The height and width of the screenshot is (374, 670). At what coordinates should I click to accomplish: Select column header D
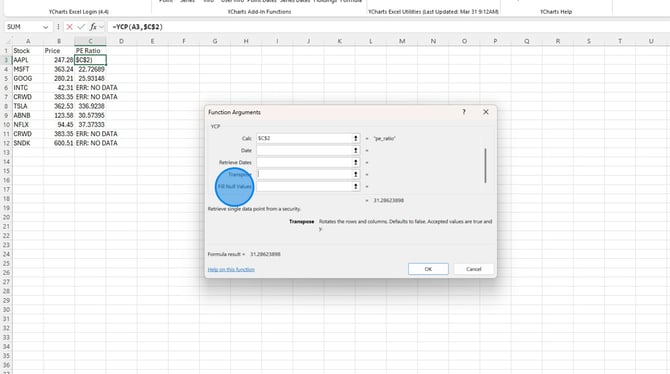(121, 41)
